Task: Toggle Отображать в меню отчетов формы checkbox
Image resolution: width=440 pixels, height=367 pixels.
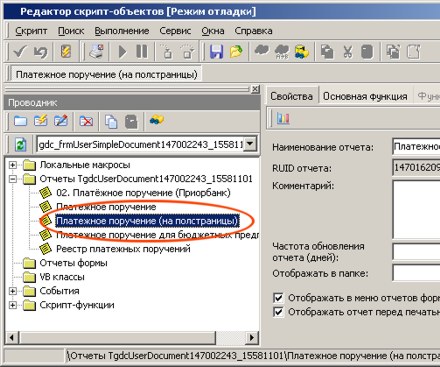Action: click(278, 298)
